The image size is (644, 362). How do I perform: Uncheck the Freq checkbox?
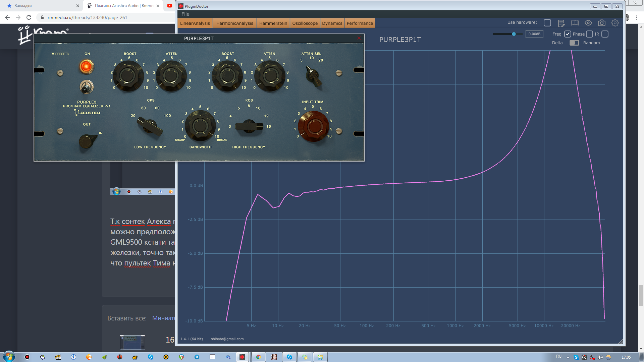[x=568, y=34]
